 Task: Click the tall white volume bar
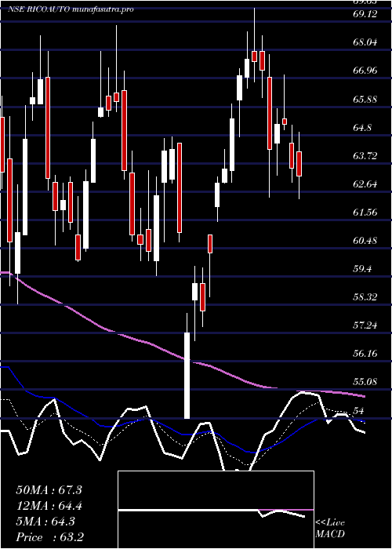coord(187,376)
